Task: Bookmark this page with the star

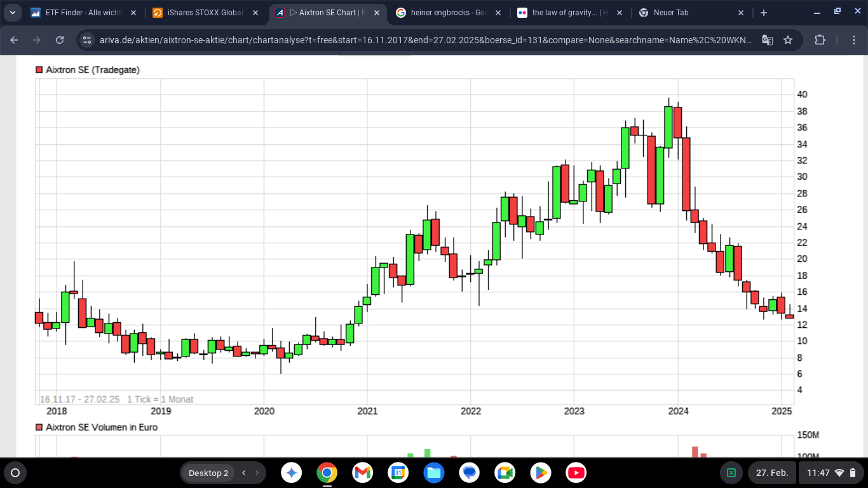Action: (788, 40)
